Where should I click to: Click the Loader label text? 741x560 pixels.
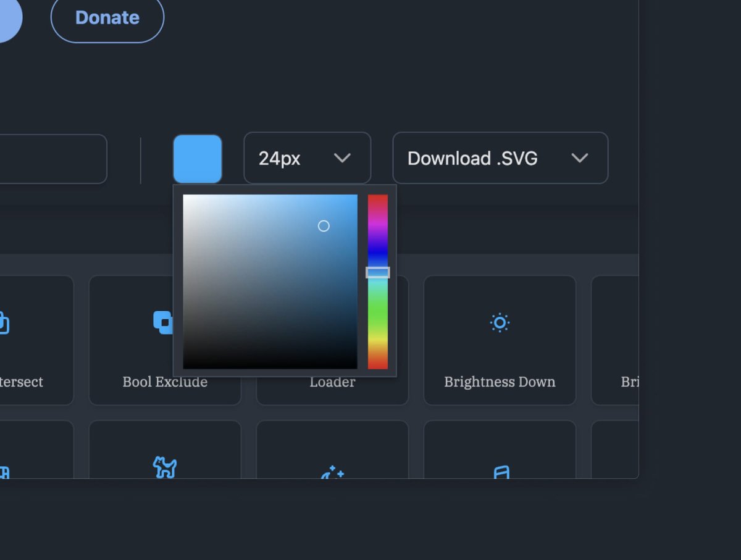[332, 382]
